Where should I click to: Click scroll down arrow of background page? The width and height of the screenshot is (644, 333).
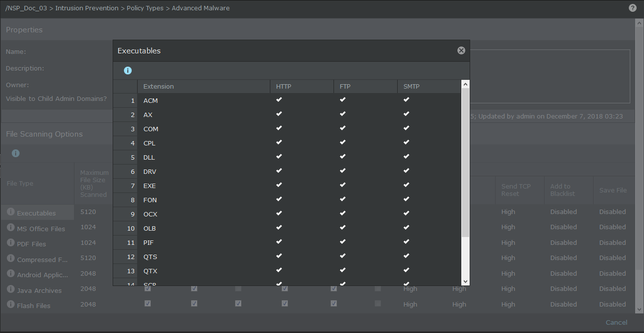(x=639, y=309)
